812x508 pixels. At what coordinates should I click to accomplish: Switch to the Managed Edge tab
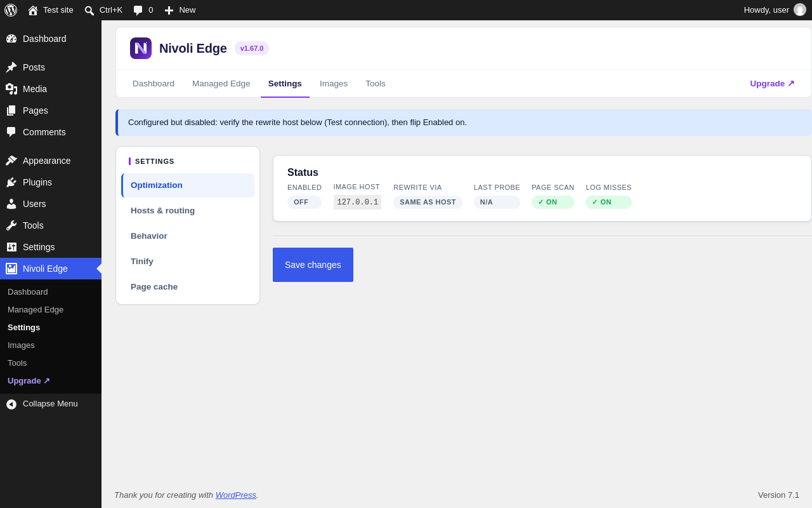point(221,84)
